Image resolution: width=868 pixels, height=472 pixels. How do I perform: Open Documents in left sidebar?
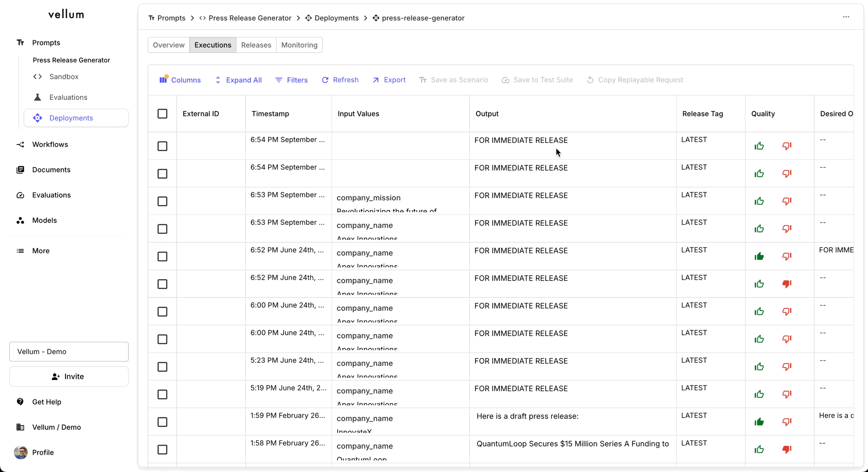(51, 170)
